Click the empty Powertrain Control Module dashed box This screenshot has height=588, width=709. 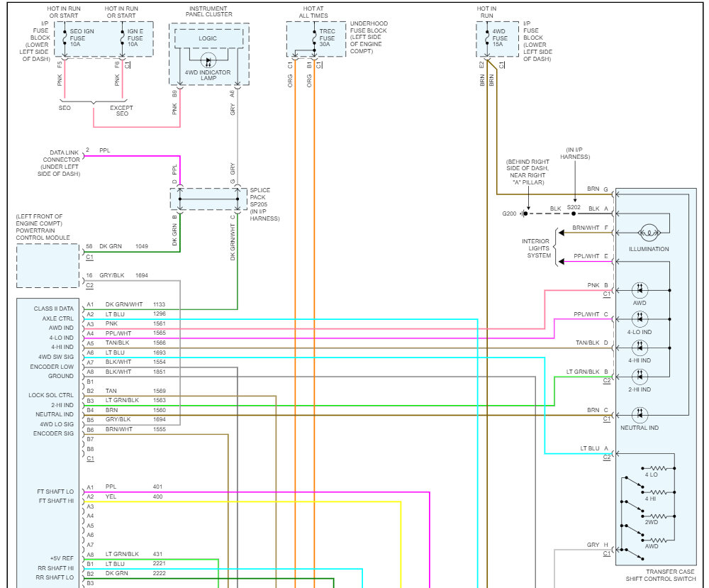tap(48, 265)
